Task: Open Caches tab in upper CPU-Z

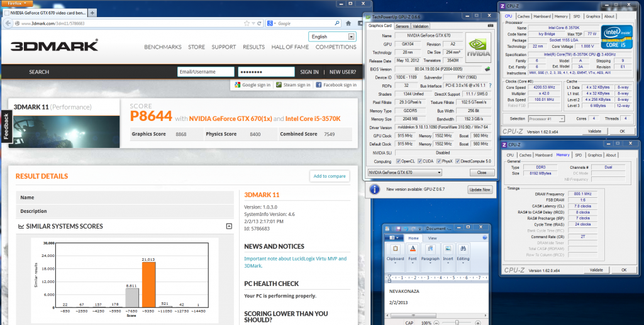Action: [523, 16]
